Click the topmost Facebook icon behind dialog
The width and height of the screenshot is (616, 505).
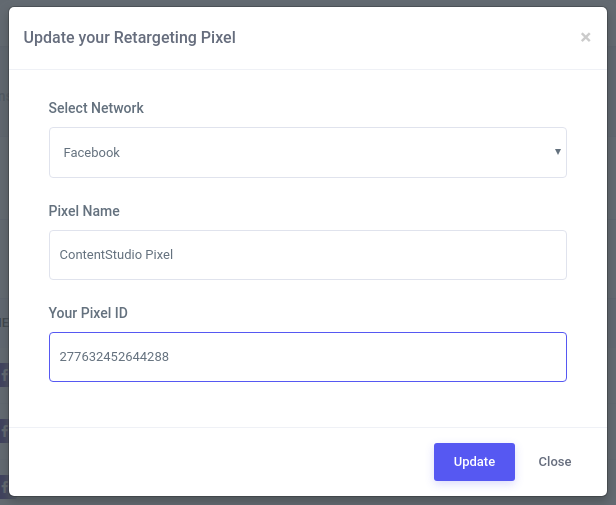click(x=4, y=375)
